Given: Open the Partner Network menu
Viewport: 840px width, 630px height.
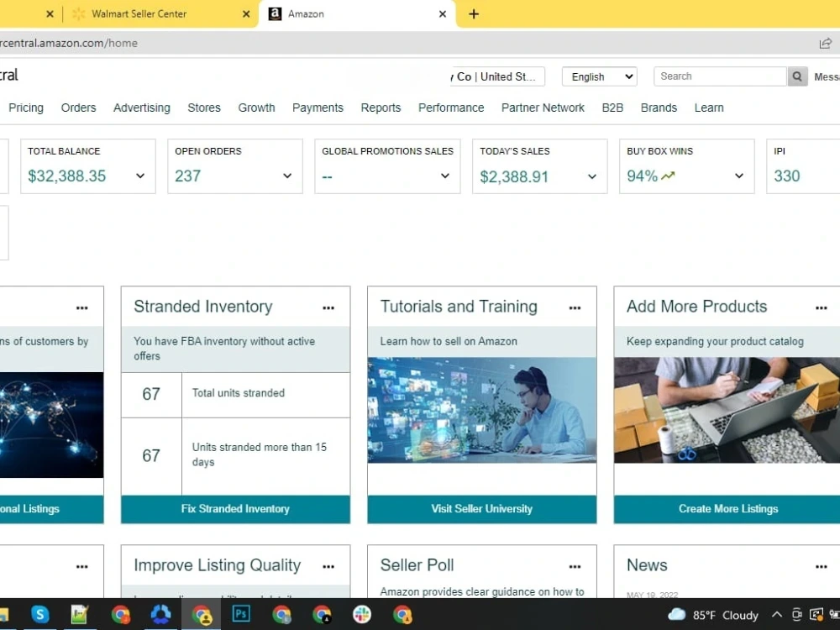Looking at the screenshot, I should pos(543,108).
